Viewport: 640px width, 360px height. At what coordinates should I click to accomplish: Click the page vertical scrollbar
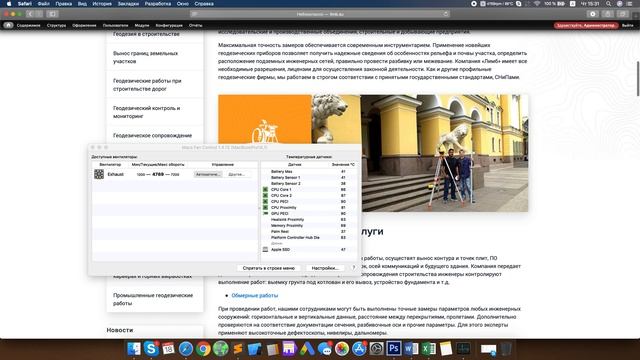[x=638, y=79]
